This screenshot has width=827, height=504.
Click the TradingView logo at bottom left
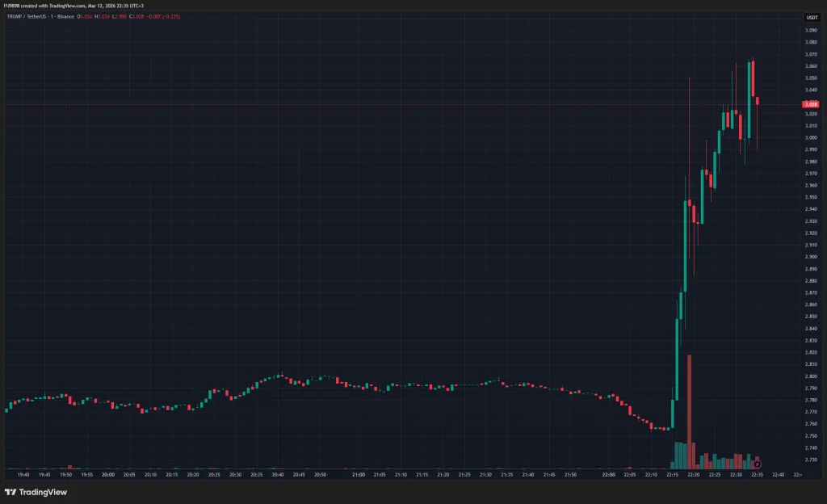coord(36,492)
